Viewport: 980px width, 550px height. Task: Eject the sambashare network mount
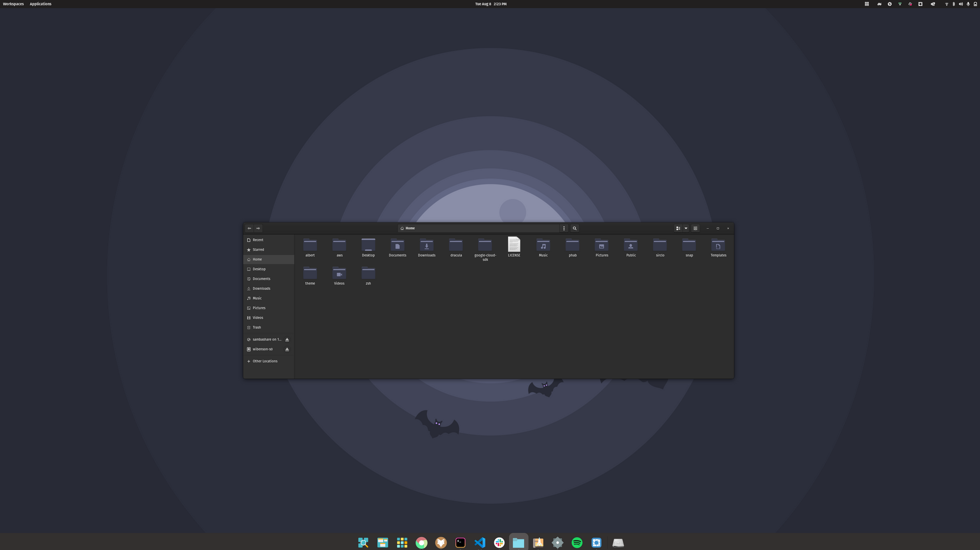[287, 340]
